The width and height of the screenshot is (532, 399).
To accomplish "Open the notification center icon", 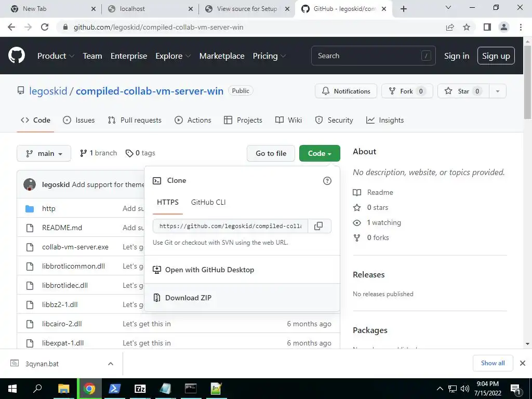I will coord(515,389).
